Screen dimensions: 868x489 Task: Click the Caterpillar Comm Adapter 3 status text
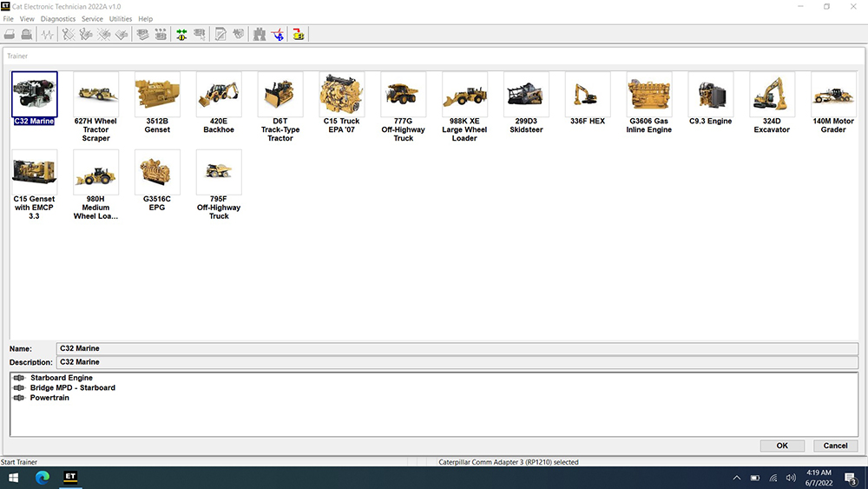508,462
